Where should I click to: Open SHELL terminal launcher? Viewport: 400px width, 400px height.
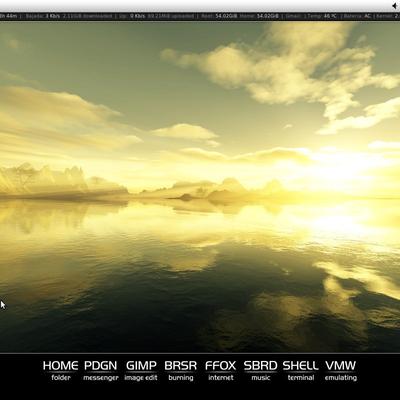(301, 370)
